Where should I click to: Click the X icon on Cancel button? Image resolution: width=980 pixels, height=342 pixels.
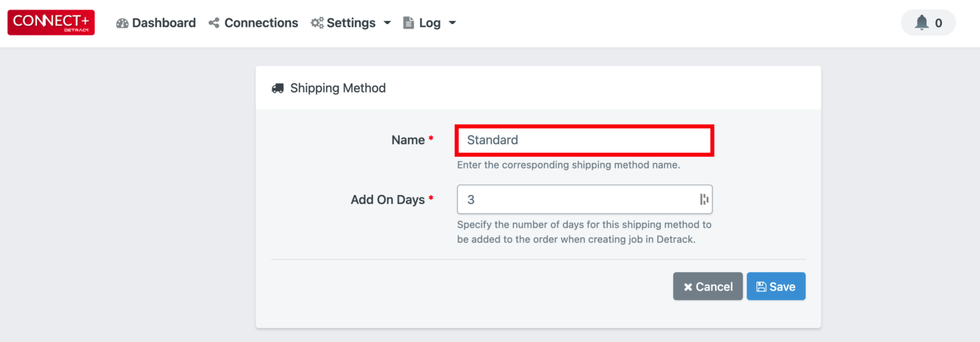tap(688, 287)
